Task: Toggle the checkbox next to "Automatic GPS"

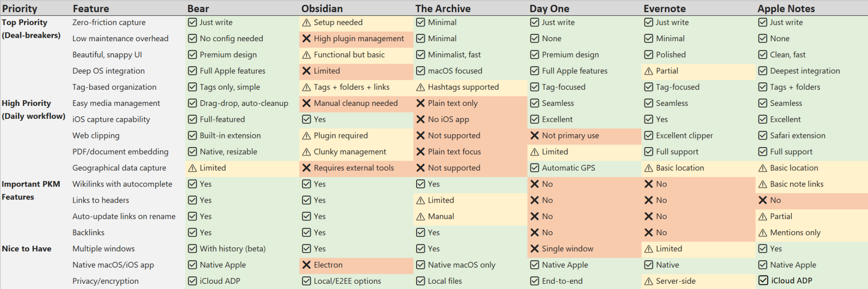Action: (x=535, y=168)
